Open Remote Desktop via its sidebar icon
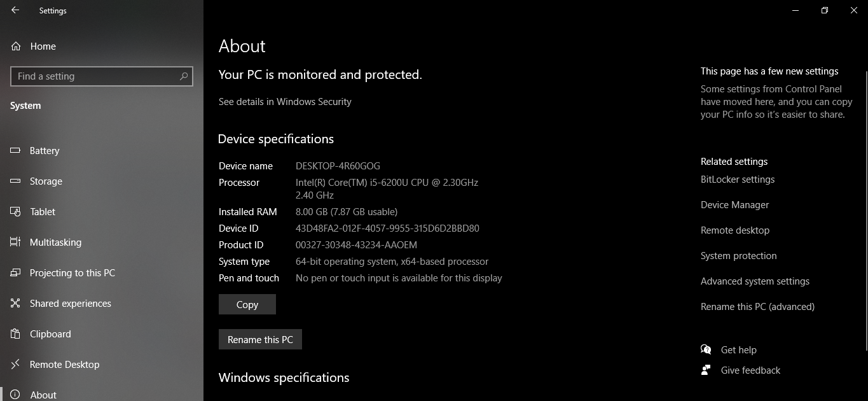868x401 pixels. click(x=15, y=364)
